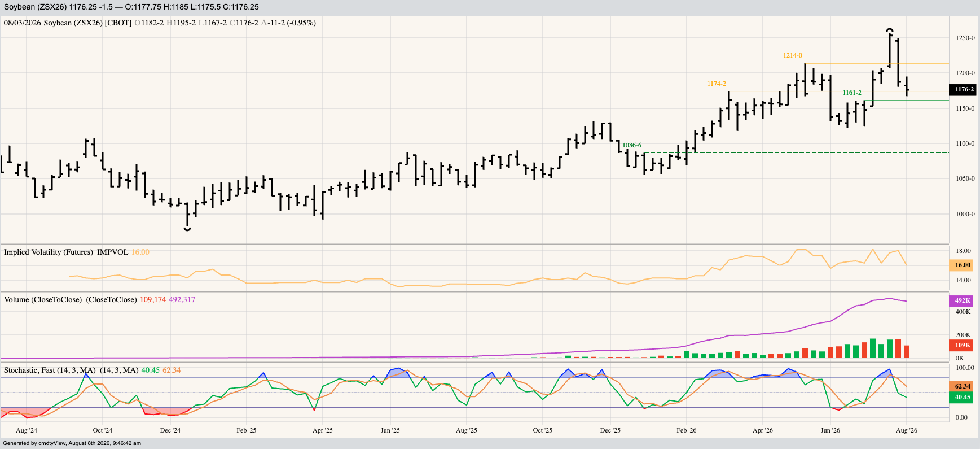Click the Aug '26 date axis label

click(x=907, y=430)
